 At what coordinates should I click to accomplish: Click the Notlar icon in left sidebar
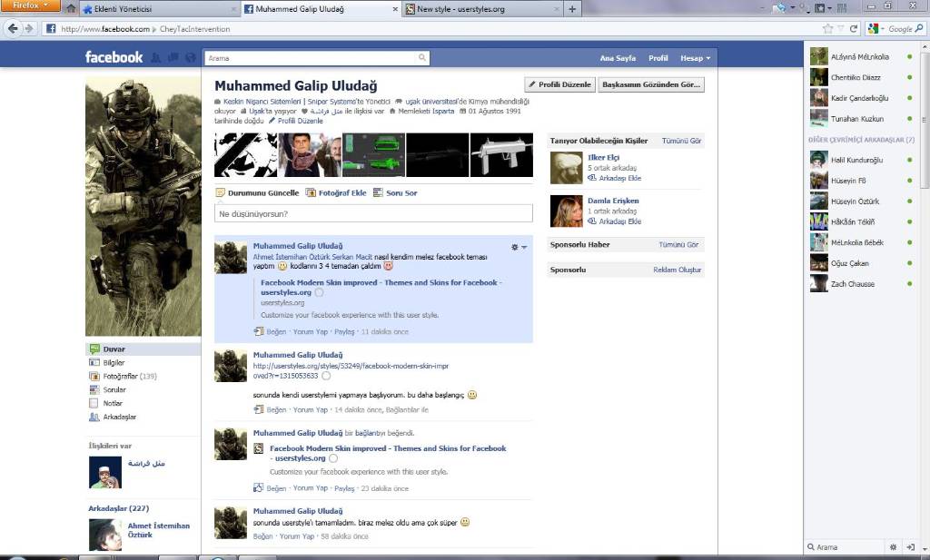(94, 403)
